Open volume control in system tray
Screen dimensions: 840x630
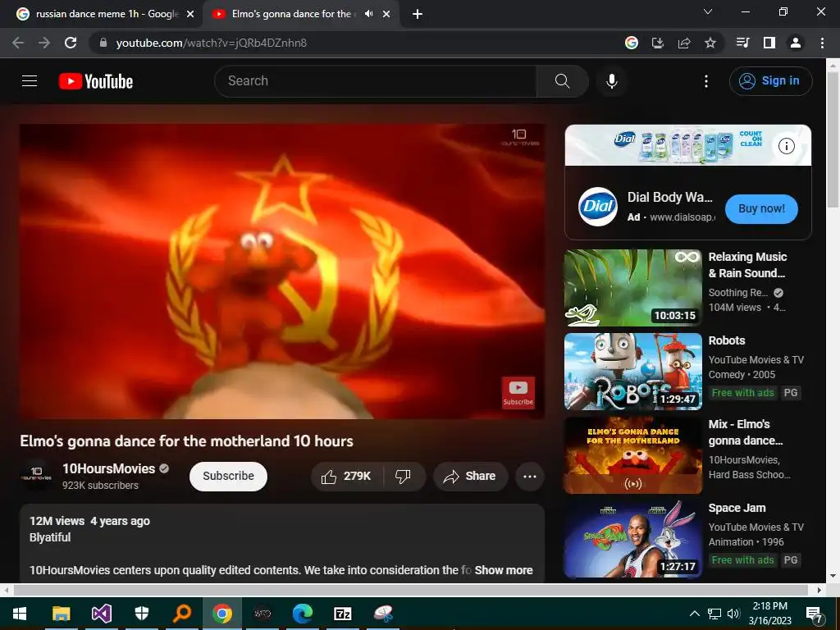click(733, 614)
